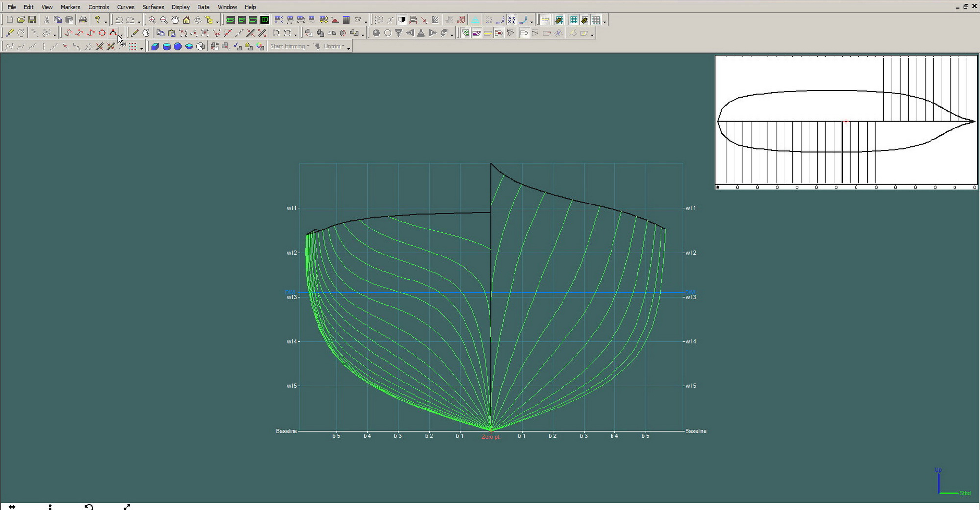Image resolution: width=980 pixels, height=510 pixels.
Task: Expand options arrow beside red arc tool
Action: click(x=122, y=34)
